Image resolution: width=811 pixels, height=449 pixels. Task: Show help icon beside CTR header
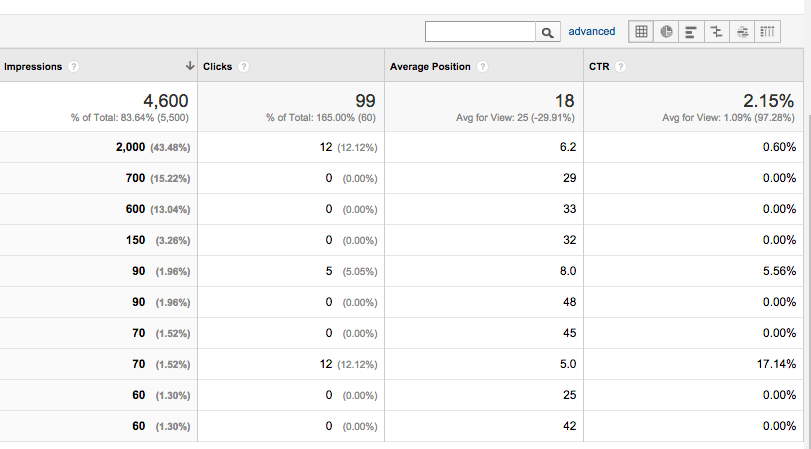(x=621, y=66)
